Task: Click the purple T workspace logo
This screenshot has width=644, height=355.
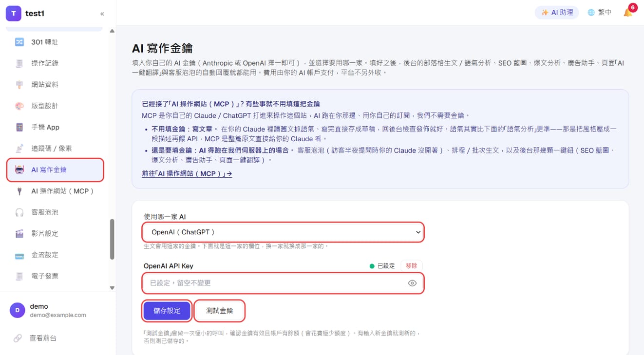Action: tap(13, 14)
